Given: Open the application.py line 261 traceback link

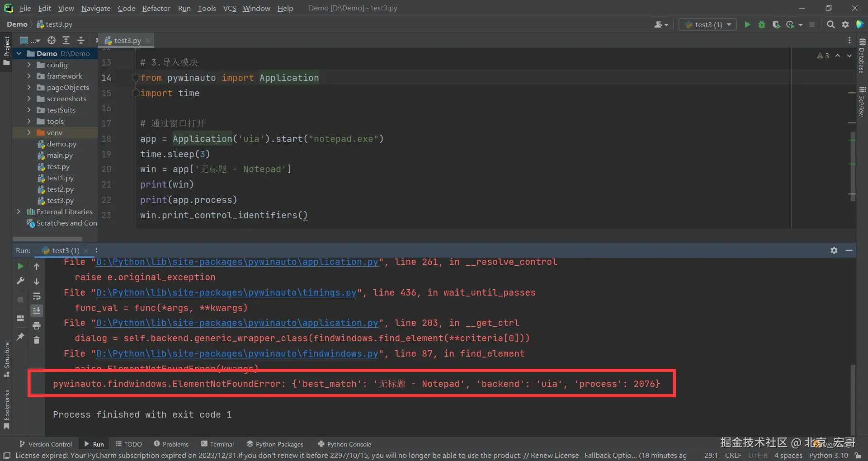Looking at the screenshot, I should tap(237, 262).
